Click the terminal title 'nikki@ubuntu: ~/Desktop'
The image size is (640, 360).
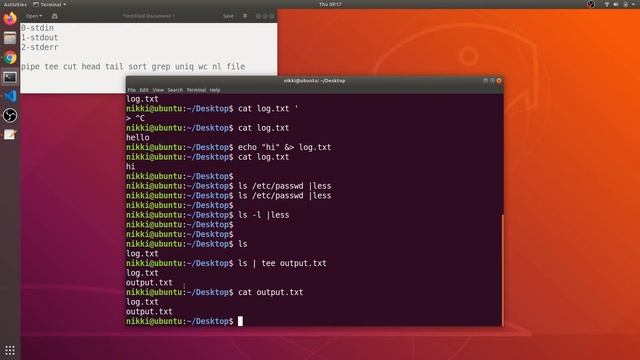point(314,81)
